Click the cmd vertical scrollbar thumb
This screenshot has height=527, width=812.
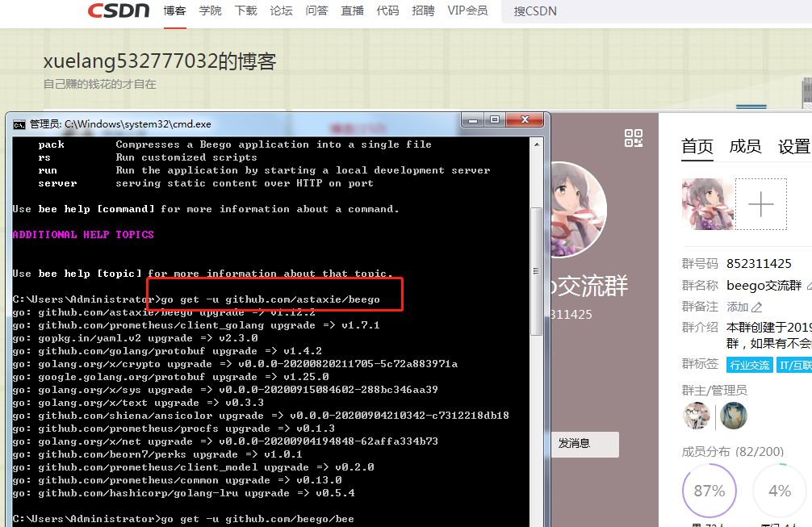[537, 270]
